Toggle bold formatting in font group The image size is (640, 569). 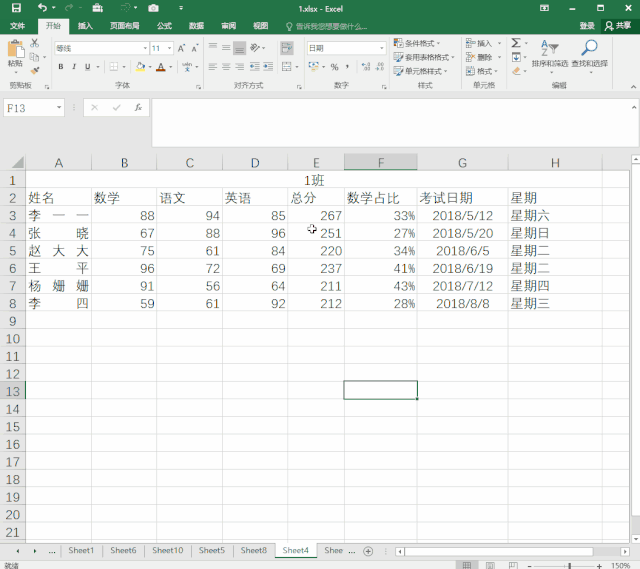pos(60,67)
